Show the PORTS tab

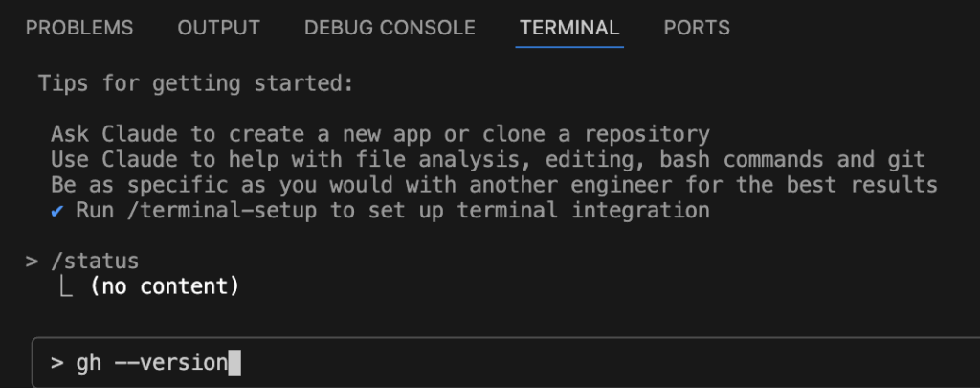(x=697, y=28)
